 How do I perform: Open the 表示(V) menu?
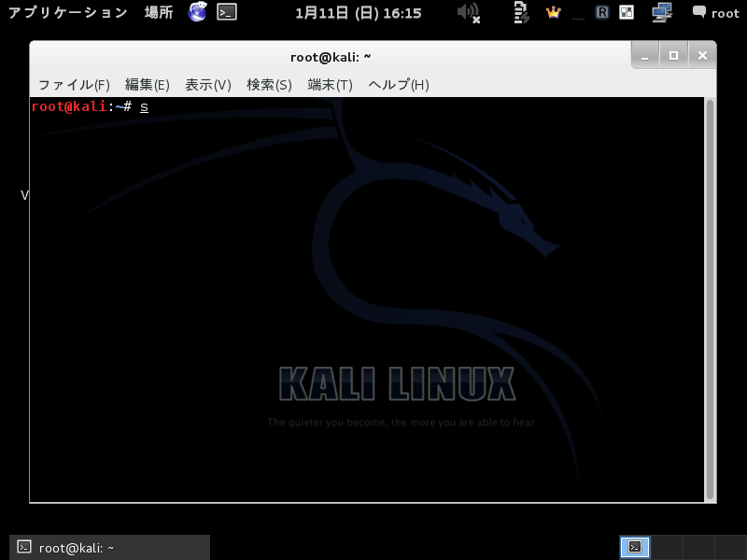[208, 85]
